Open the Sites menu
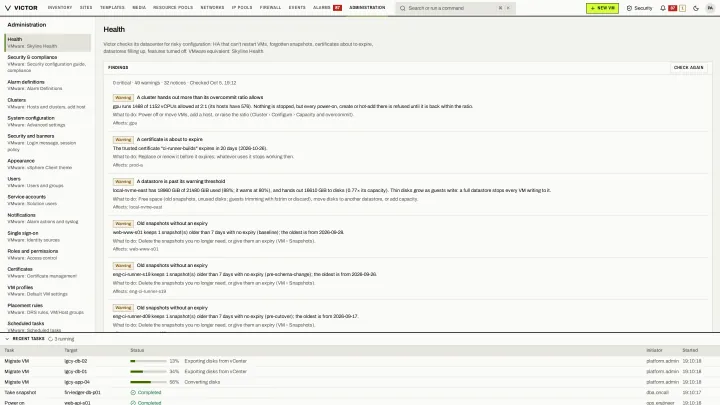 coord(86,8)
